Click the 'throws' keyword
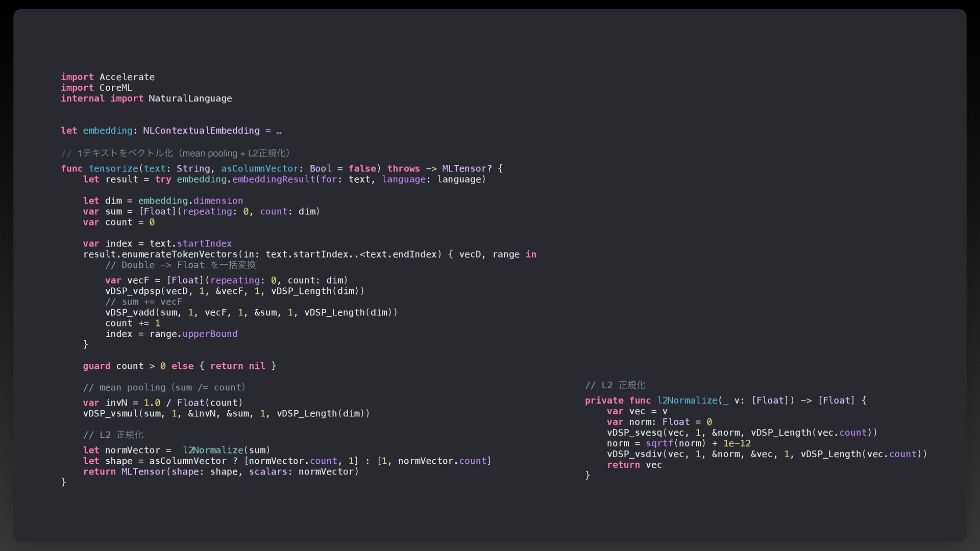Image resolution: width=980 pixels, height=551 pixels. point(403,168)
